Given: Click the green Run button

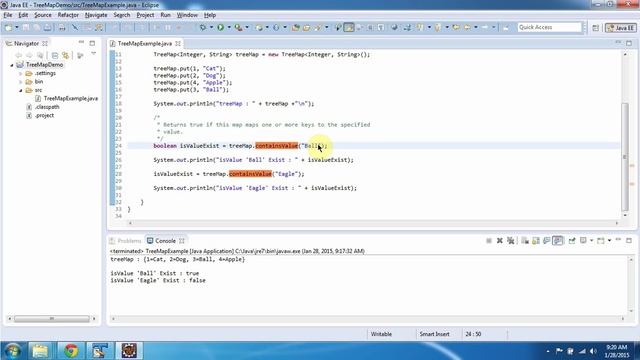Looking at the screenshot, I should coord(220,28).
